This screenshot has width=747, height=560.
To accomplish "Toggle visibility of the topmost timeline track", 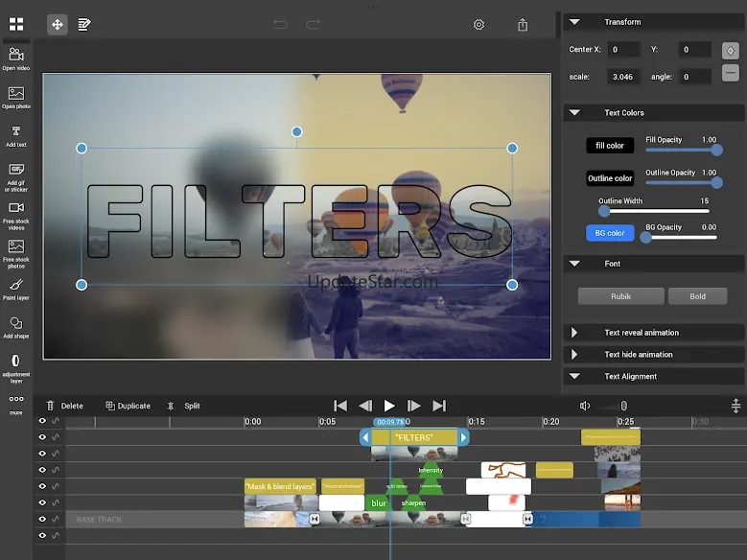I will pyautogui.click(x=42, y=421).
